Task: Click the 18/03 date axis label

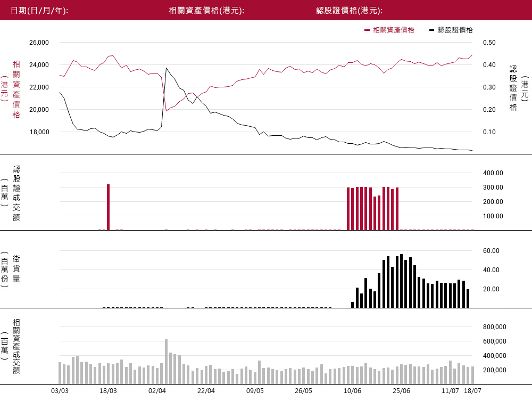Action: [108, 391]
